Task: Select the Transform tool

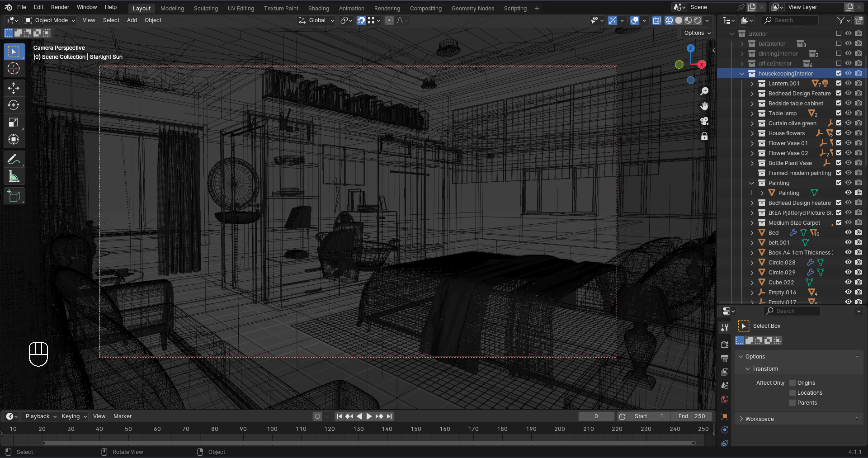Action: pos(14,139)
